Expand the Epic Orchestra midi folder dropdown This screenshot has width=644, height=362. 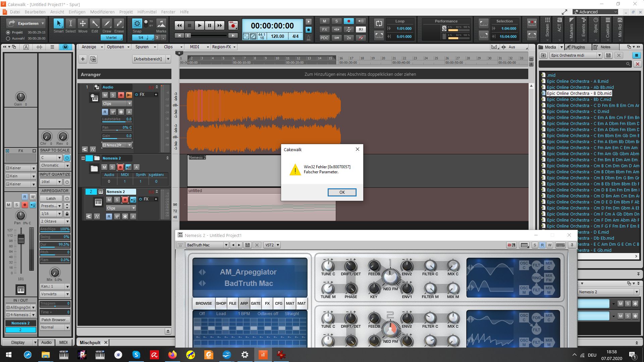pyautogui.click(x=599, y=55)
